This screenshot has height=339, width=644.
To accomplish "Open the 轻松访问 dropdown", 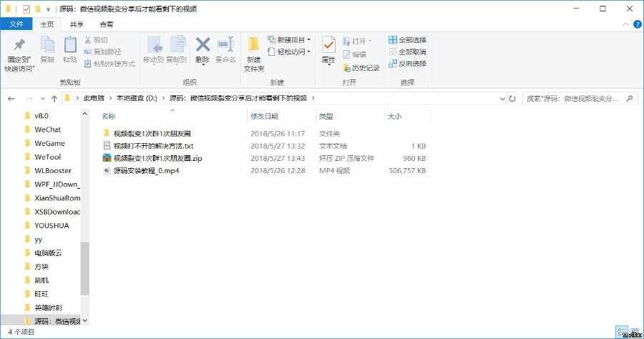I will [289, 51].
